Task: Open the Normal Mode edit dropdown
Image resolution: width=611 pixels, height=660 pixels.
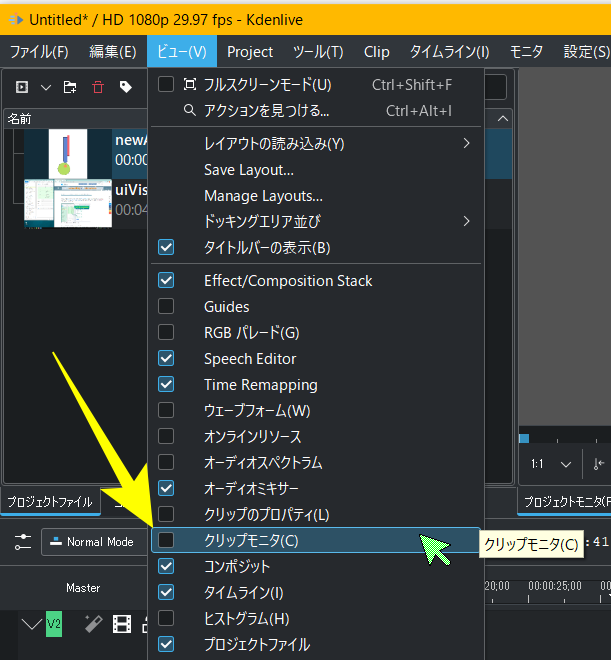Action: (x=94, y=542)
